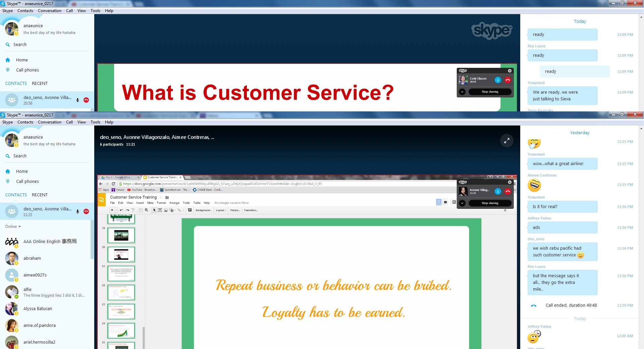
Task: Select the text box tool in Slides
Action: pyautogui.click(x=160, y=210)
